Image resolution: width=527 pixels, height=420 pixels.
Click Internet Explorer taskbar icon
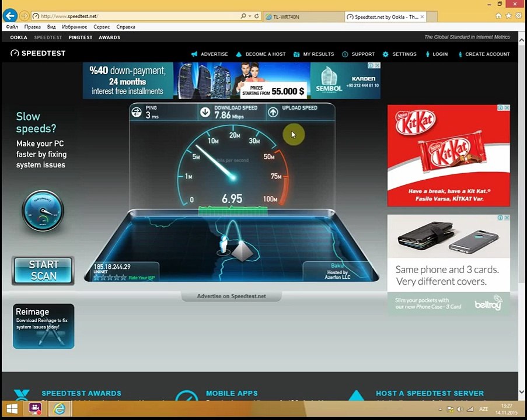point(60,409)
